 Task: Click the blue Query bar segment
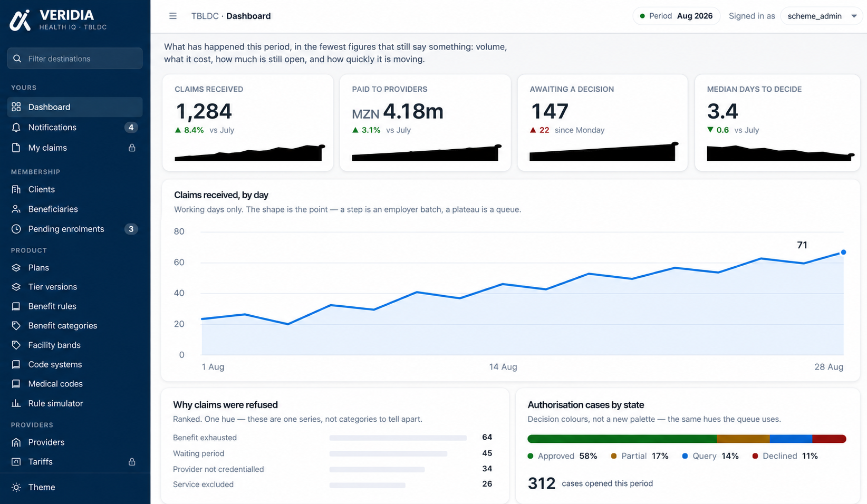[x=791, y=439]
